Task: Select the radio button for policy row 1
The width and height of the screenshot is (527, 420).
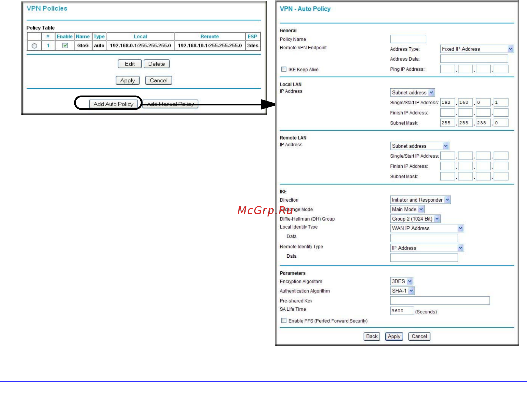Action: (34, 46)
